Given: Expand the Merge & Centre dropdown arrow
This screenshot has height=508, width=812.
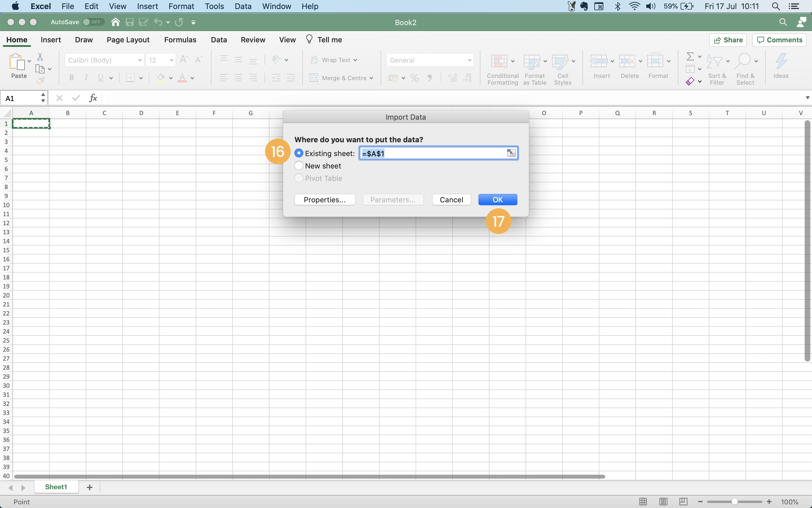Looking at the screenshot, I should coord(371,78).
